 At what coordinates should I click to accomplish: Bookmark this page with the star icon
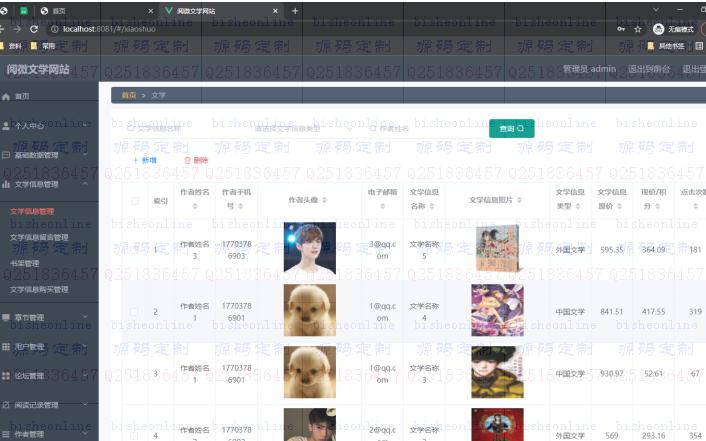(x=638, y=29)
